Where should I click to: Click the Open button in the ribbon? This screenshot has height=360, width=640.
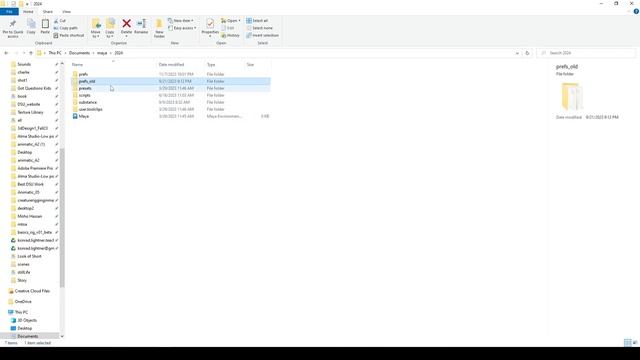[x=231, y=20]
